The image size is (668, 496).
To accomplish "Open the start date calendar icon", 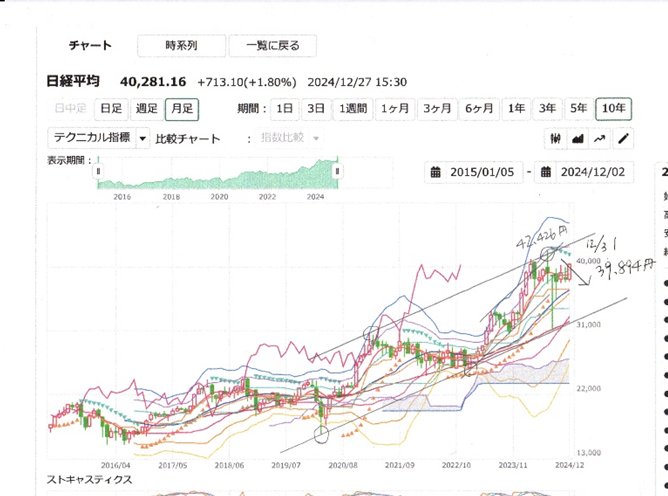I will [436, 172].
